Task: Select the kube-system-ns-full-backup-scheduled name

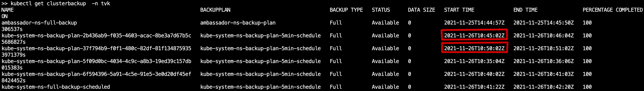Action: pyautogui.click(x=56, y=87)
